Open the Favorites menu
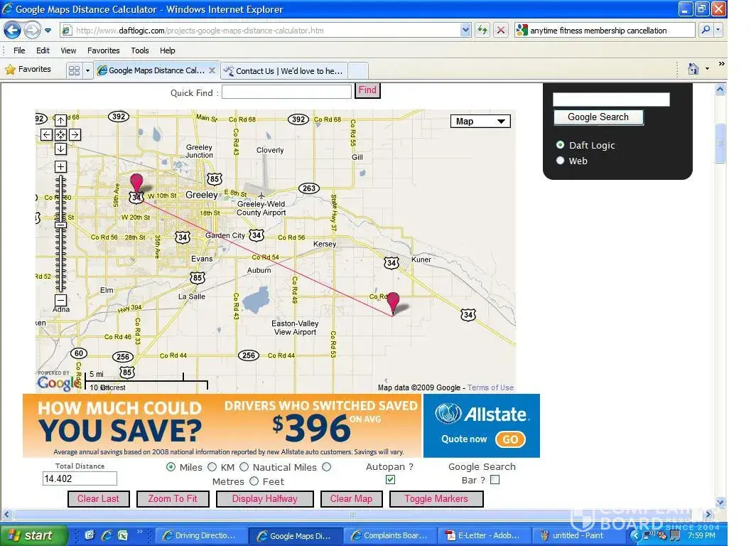The image size is (756, 546). [x=104, y=50]
